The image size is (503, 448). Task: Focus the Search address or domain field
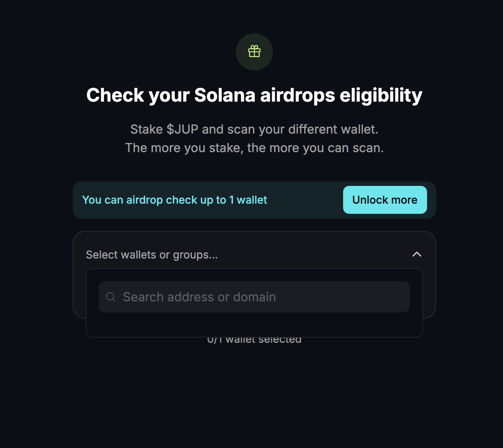click(254, 297)
